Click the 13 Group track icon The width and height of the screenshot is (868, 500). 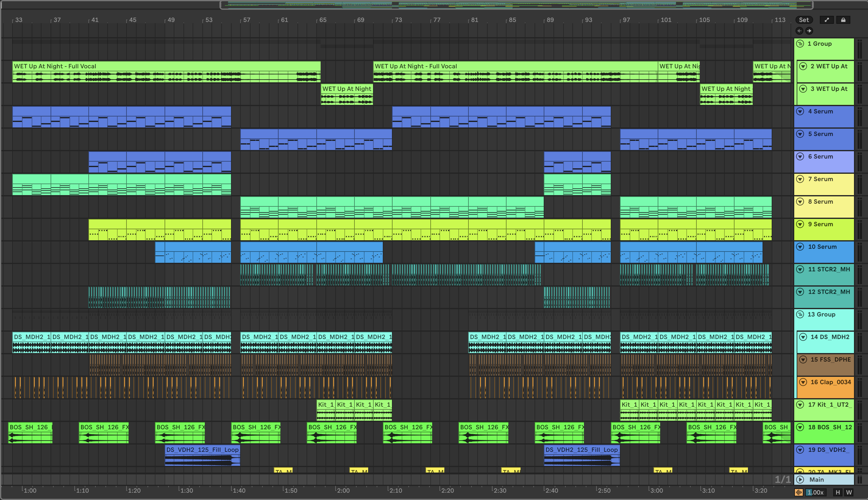(x=800, y=314)
